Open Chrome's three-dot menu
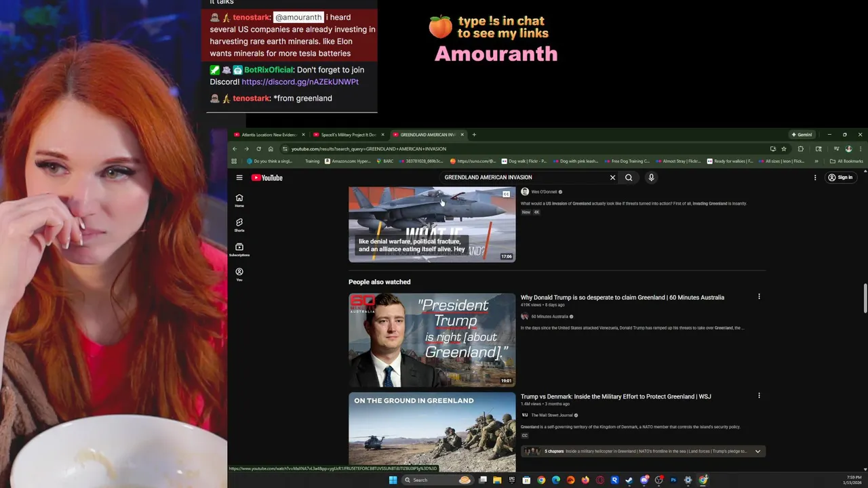The width and height of the screenshot is (868, 488). click(x=860, y=149)
